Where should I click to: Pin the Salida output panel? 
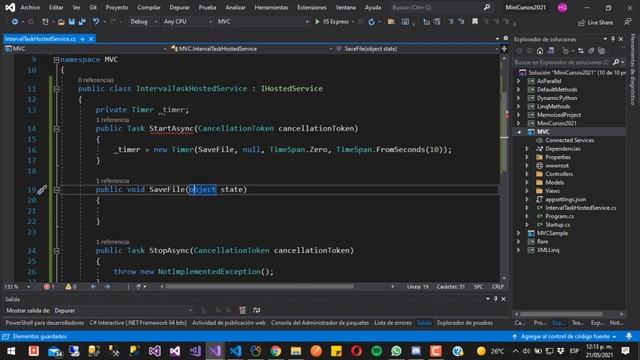(x=496, y=299)
